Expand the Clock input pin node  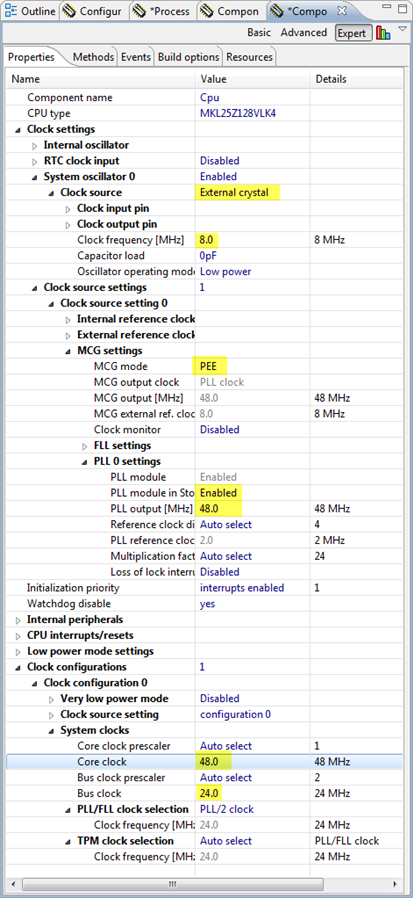[68, 208]
